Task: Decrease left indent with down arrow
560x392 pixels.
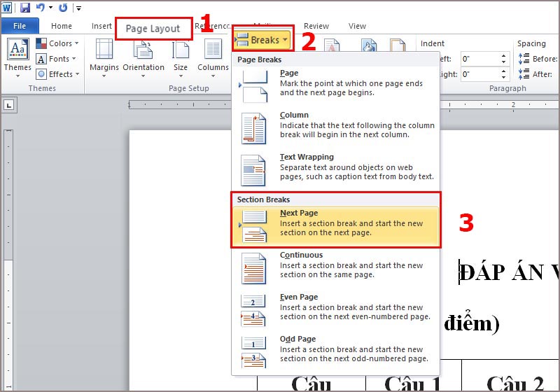Action: (x=503, y=62)
